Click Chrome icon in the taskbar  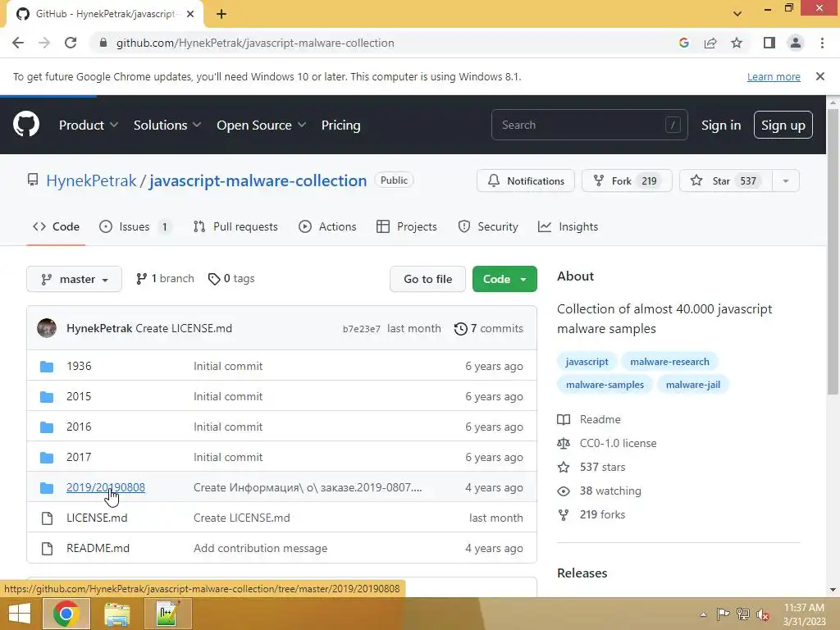pos(66,614)
